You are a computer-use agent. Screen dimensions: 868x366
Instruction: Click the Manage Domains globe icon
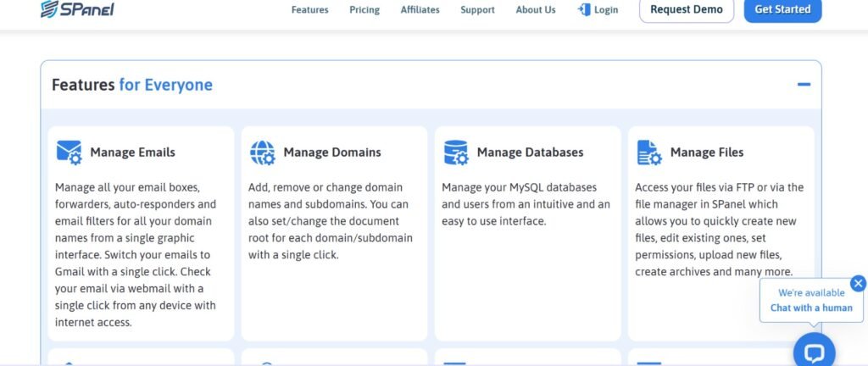click(262, 152)
